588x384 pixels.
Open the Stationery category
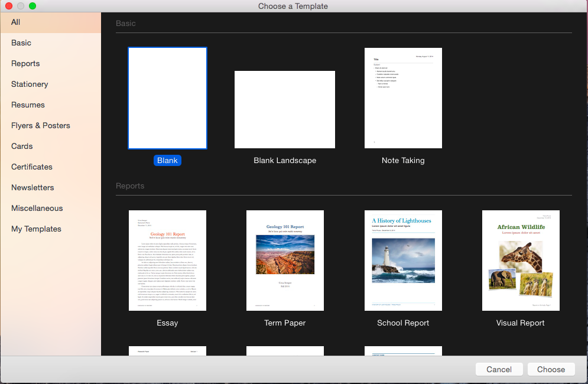pyautogui.click(x=30, y=84)
